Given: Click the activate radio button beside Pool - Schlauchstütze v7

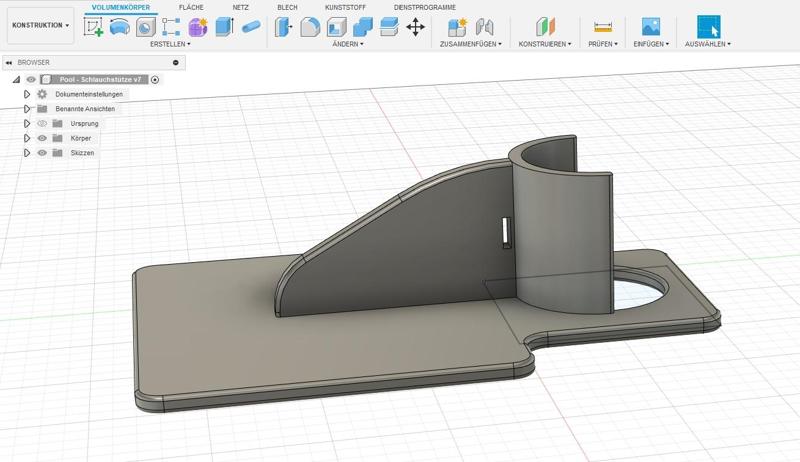Looking at the screenshot, I should (155, 79).
